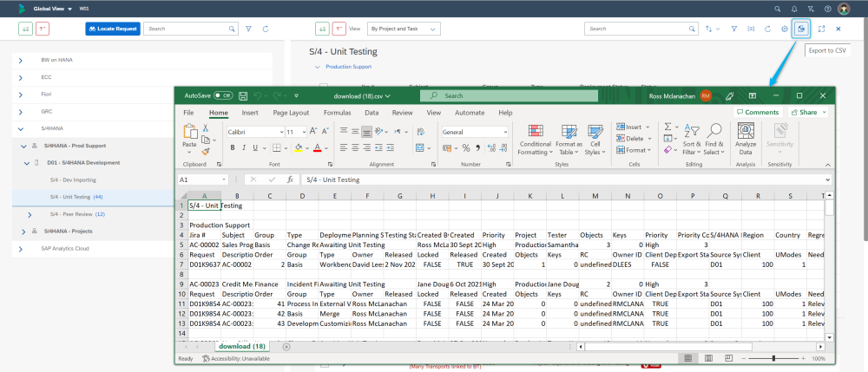
Task: Select Normal view in Excel status bar
Action: [688, 358]
